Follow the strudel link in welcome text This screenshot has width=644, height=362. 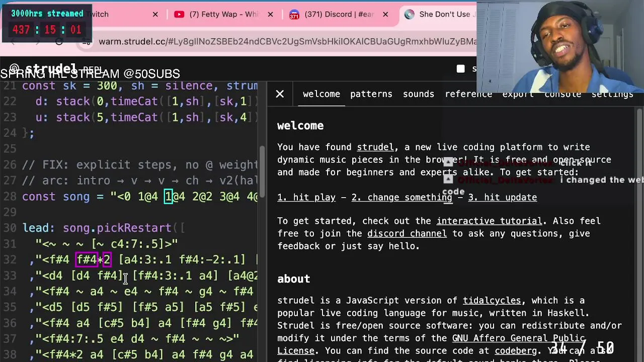point(375,147)
